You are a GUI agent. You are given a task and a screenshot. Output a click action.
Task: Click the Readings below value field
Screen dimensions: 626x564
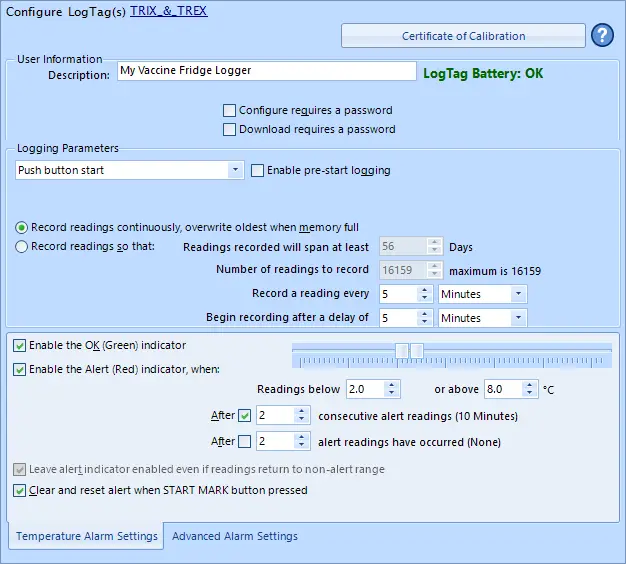coord(364,389)
